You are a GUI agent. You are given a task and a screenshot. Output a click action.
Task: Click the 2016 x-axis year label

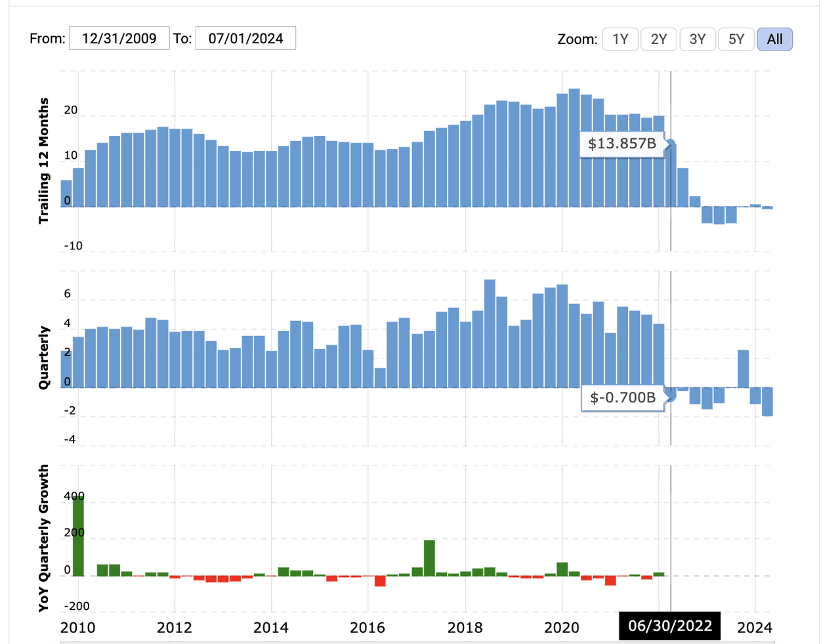point(367,628)
